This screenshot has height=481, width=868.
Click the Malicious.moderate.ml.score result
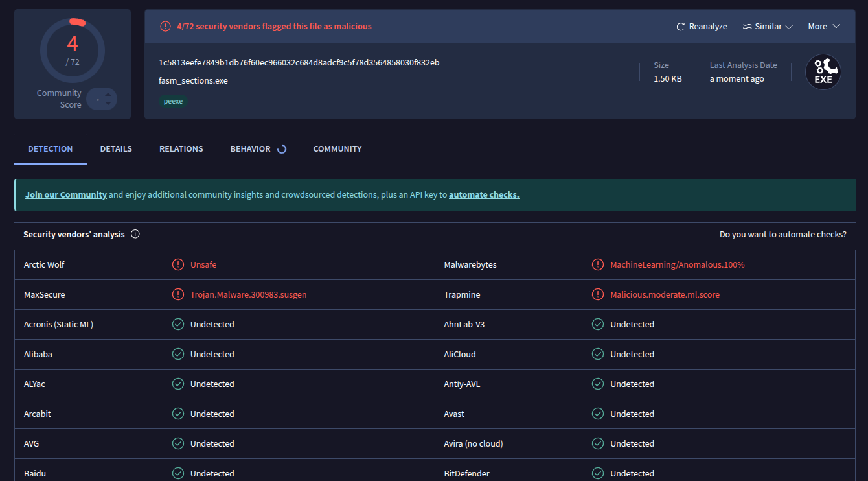(x=665, y=294)
